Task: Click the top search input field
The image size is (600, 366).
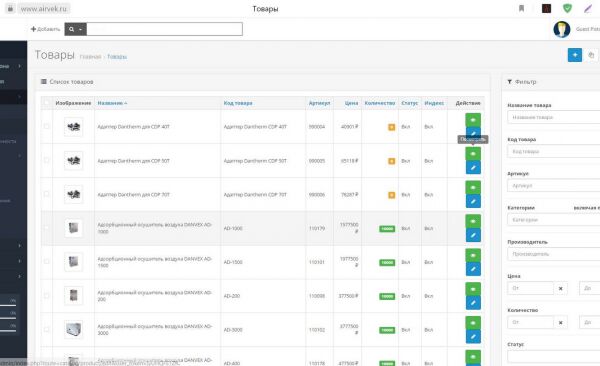Action: tap(165, 29)
